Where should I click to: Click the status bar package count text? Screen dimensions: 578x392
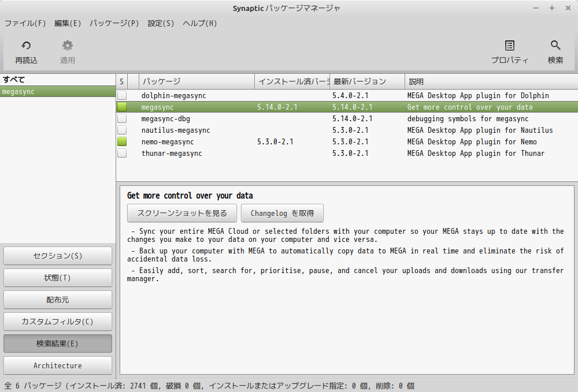click(x=209, y=386)
